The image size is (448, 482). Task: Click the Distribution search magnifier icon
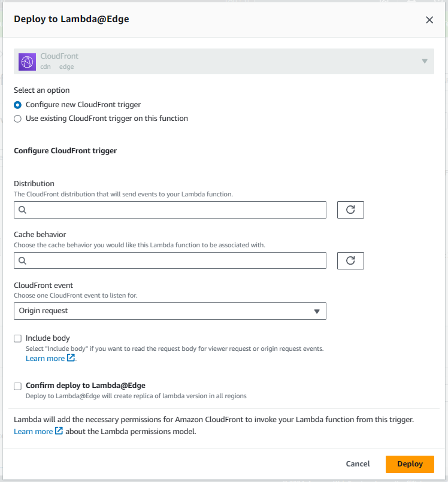click(x=22, y=210)
